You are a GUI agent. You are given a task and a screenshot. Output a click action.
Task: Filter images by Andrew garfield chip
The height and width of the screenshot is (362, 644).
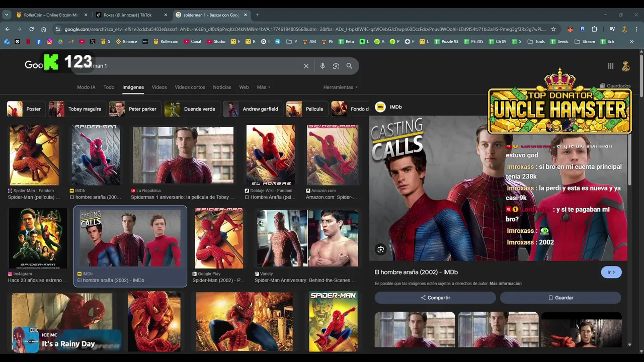pyautogui.click(x=253, y=109)
